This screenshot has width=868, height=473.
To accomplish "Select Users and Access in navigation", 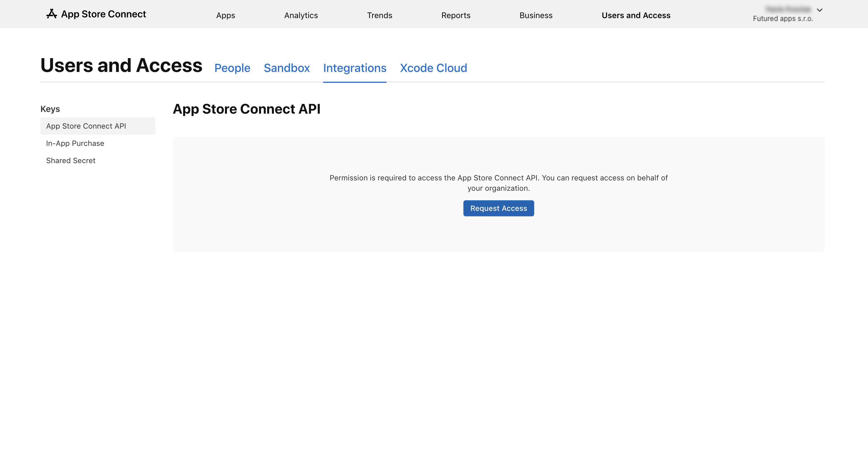I will click(x=636, y=15).
